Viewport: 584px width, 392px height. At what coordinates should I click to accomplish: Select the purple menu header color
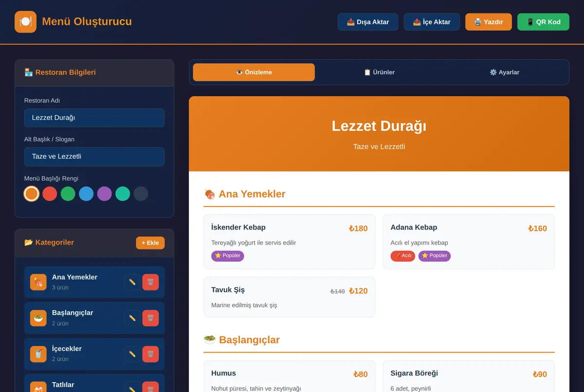tap(105, 194)
